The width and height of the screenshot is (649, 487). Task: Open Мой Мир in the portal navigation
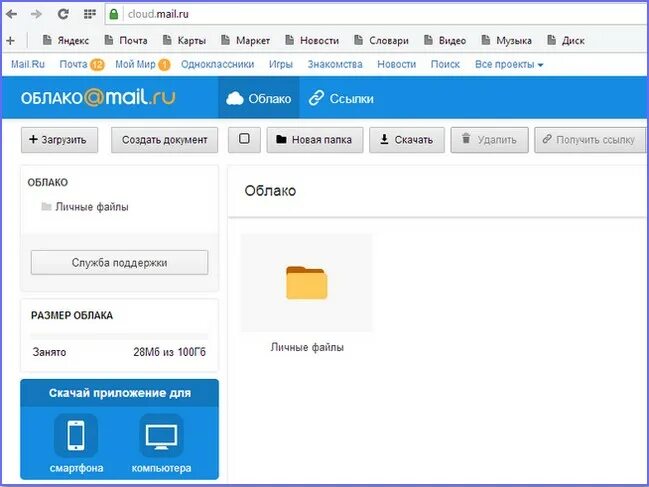(135, 65)
